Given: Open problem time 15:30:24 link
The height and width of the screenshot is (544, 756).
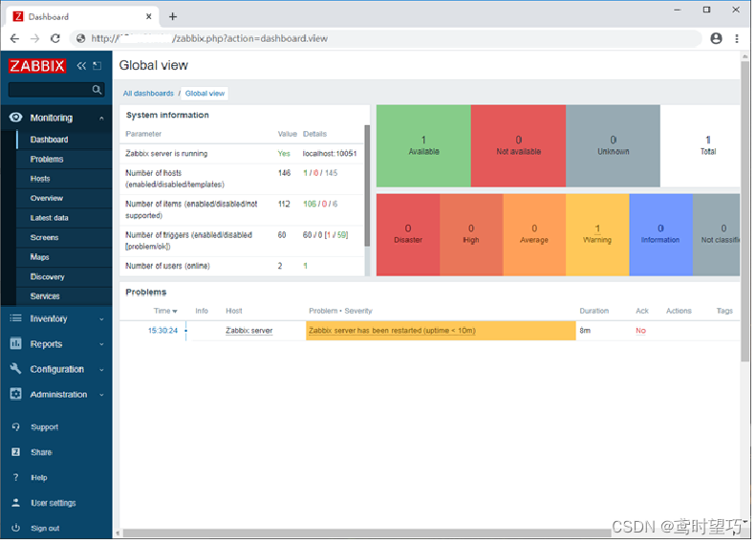Looking at the screenshot, I should click(162, 331).
